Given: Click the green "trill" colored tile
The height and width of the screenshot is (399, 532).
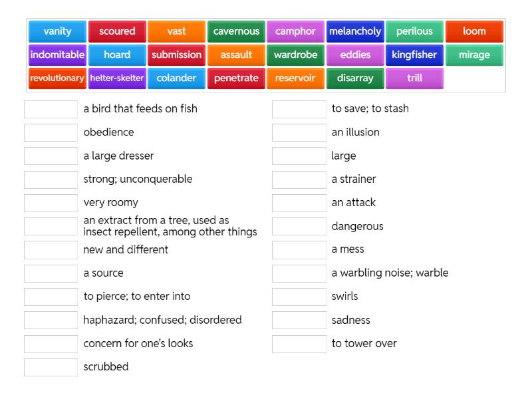Looking at the screenshot, I should (x=415, y=78).
